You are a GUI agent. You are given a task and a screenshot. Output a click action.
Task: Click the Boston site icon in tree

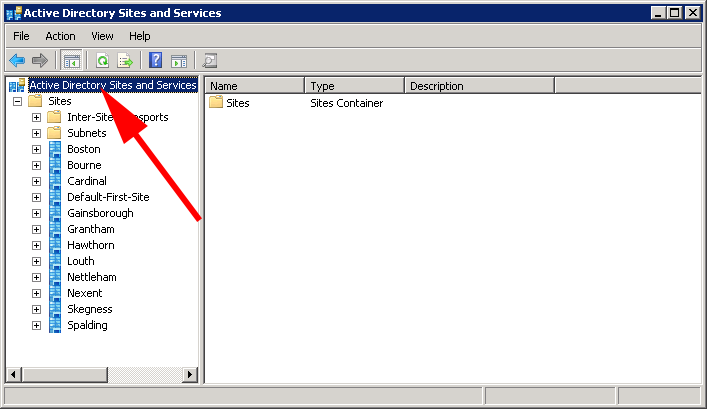[55, 149]
